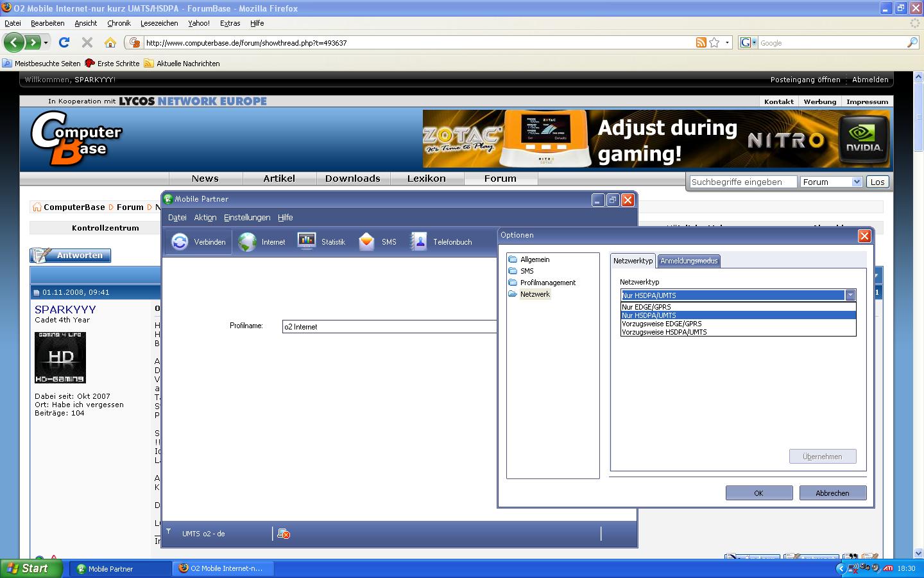Open the Firefox Lesezeichen menu
This screenshot has width=924, height=578.
(x=159, y=23)
